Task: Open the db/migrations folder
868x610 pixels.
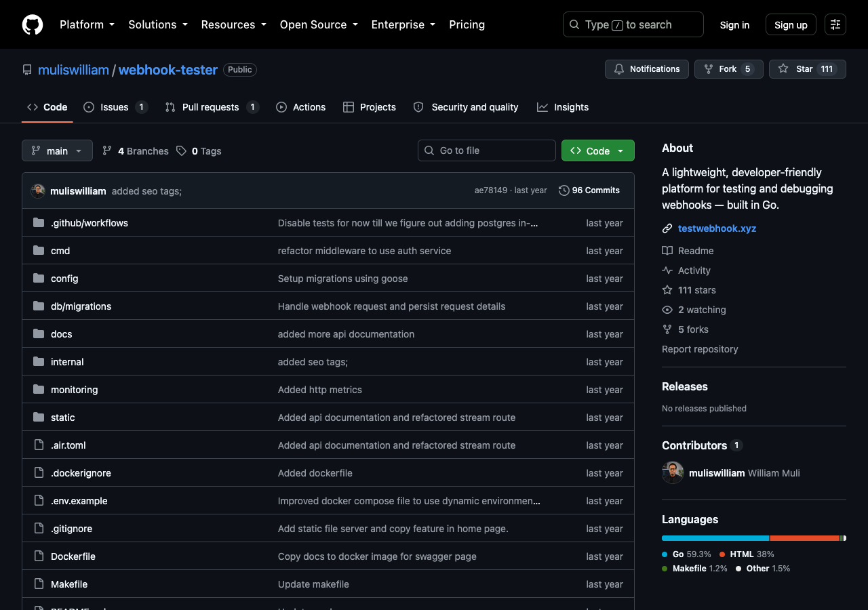Action: pyautogui.click(x=81, y=306)
